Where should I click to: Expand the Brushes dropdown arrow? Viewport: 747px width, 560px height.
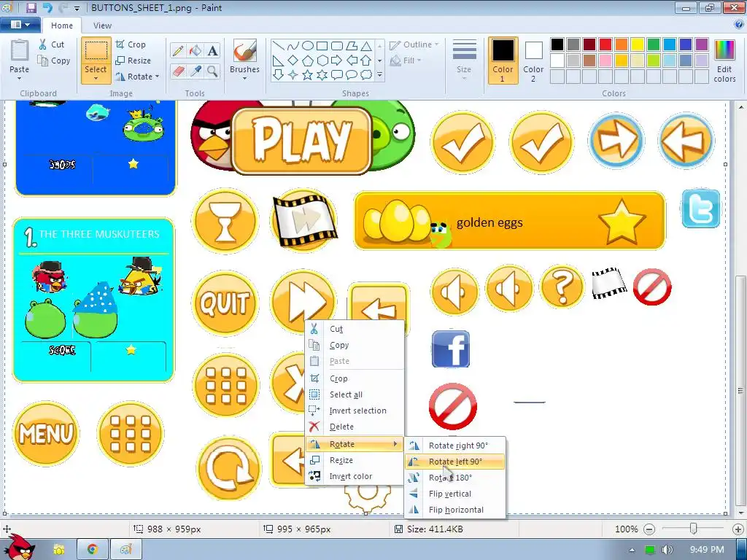tap(245, 78)
